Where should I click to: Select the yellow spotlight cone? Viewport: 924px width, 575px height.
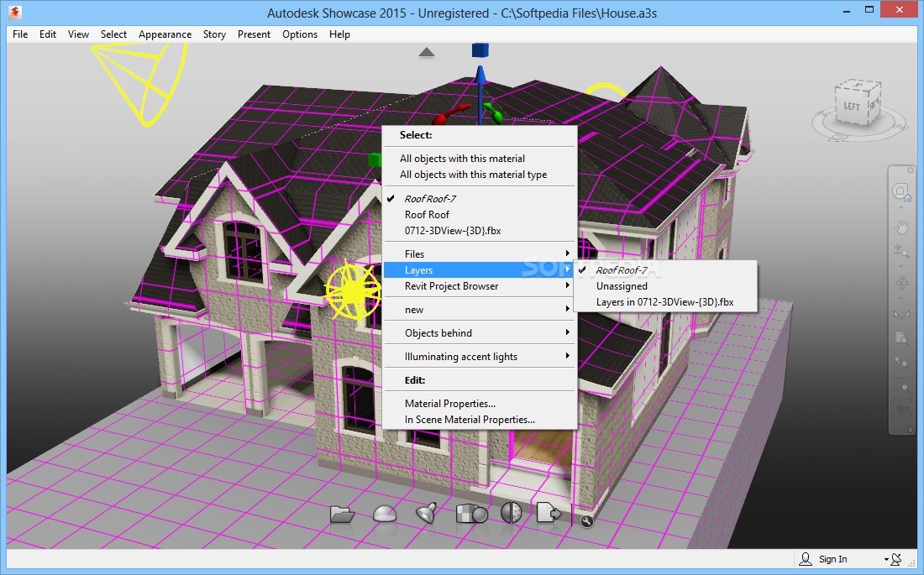(141, 82)
